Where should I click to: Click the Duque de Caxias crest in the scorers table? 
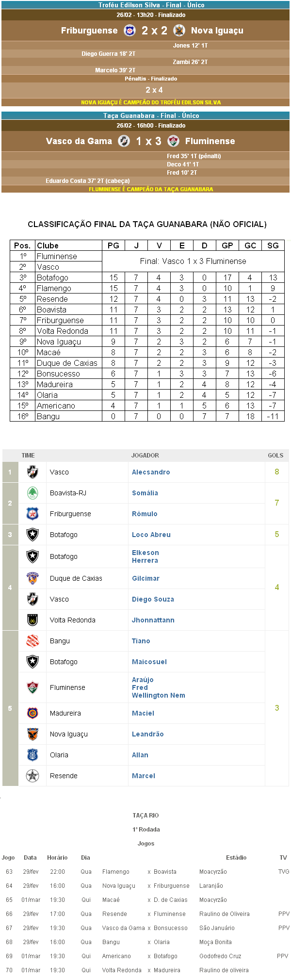click(32, 578)
